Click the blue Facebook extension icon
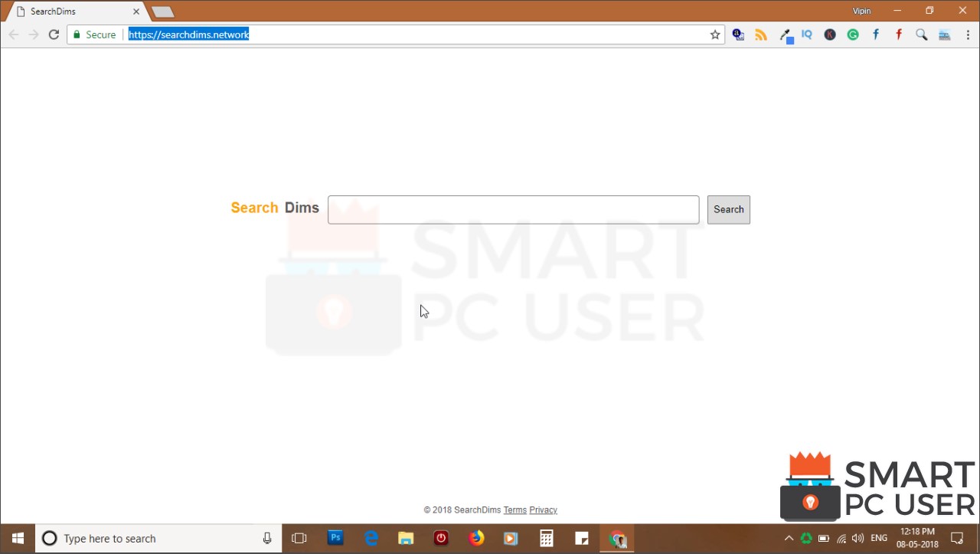The height and width of the screenshot is (554, 980). coord(876,34)
